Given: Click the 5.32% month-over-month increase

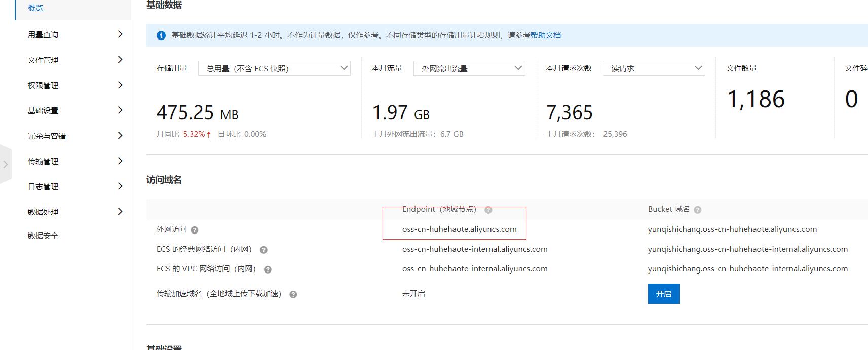Looking at the screenshot, I should pyautogui.click(x=197, y=134).
